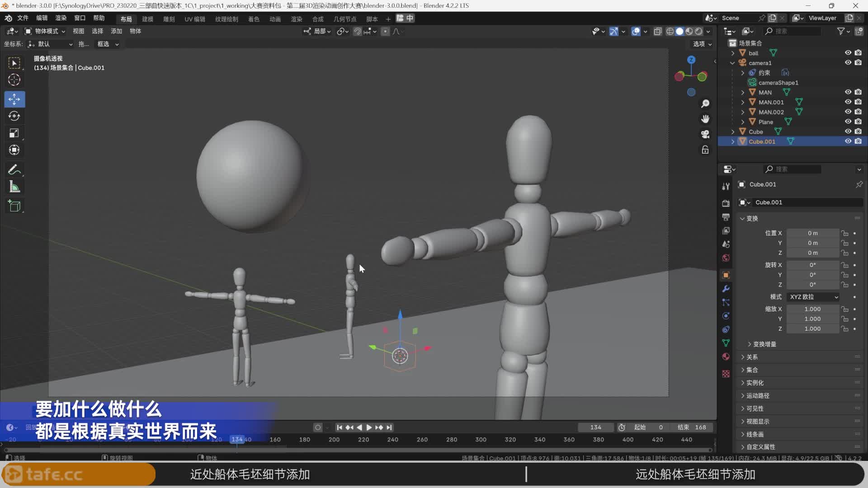Play the animation forward
The image size is (868, 488).
tap(369, 427)
